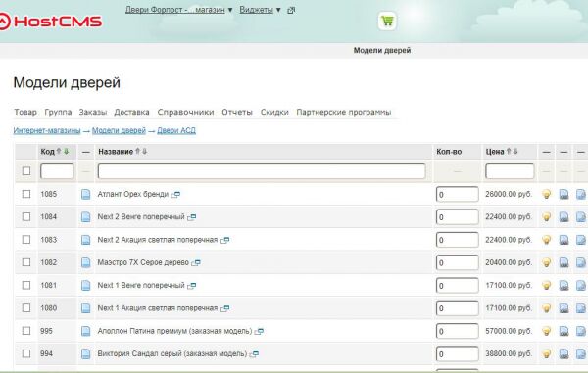588x373 pixels.
Task: Open the Отчеты menu
Action: coord(237,112)
